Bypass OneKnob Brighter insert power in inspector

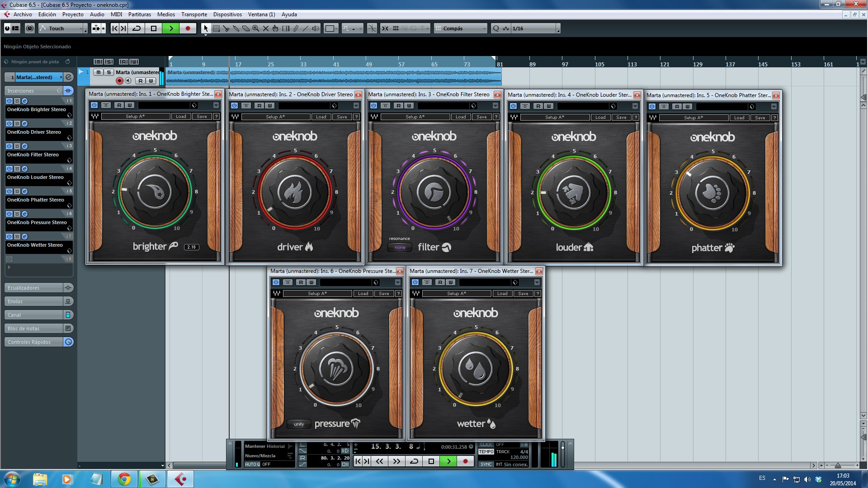tap(9, 101)
